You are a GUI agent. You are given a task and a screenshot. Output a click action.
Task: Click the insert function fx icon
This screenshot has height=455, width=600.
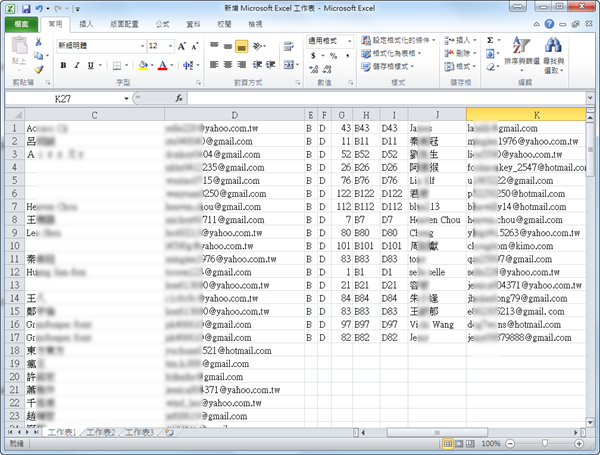[179, 99]
